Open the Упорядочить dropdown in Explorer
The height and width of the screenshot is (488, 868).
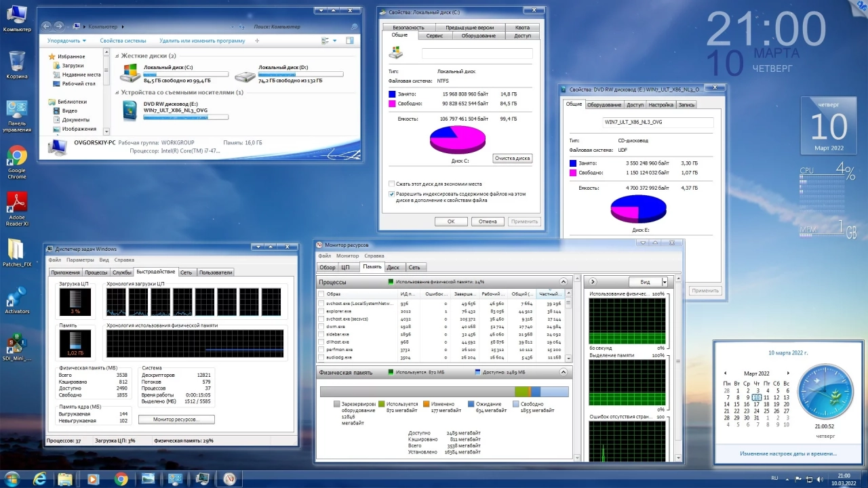(66, 41)
